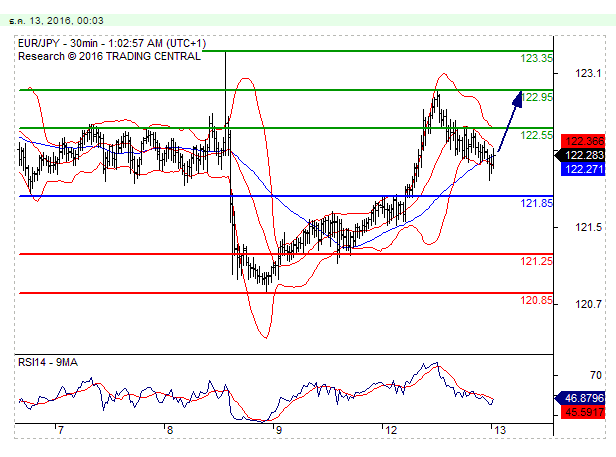Screen dimensions: 616x457
Task: Click the 'RSI14 - 9MA' indicator label
Action: pos(48,362)
